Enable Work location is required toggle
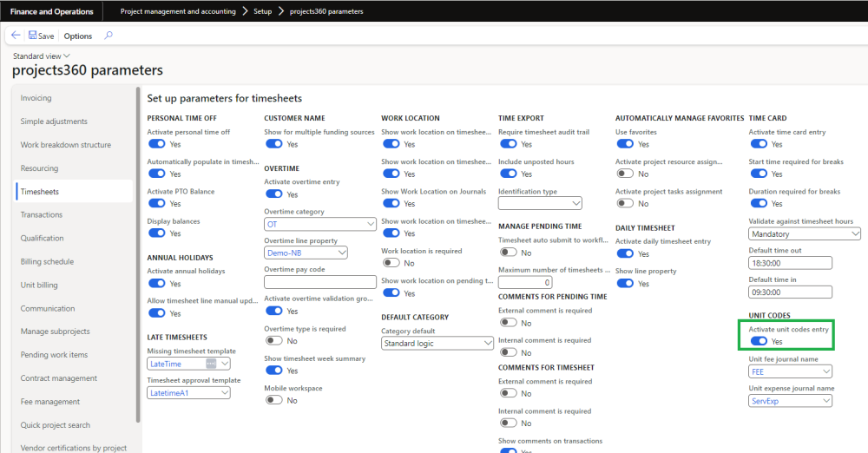 point(391,263)
